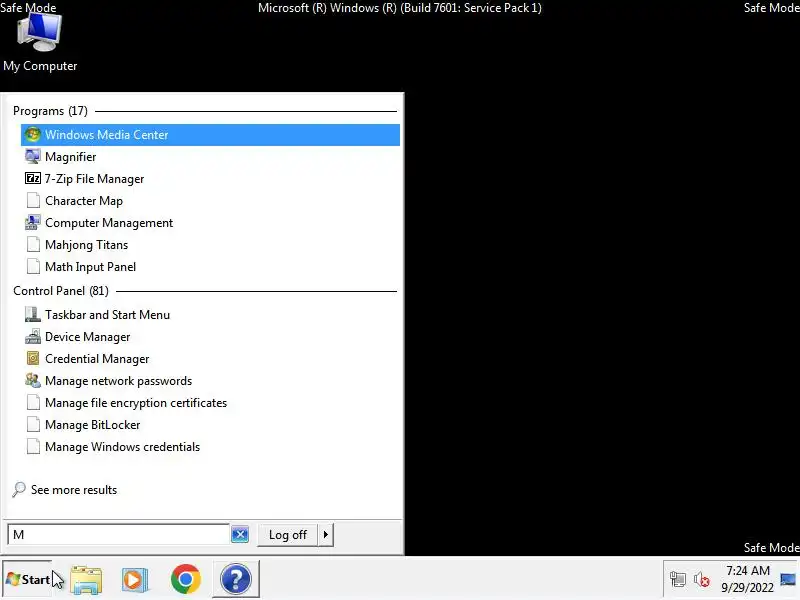Image resolution: width=800 pixels, height=600 pixels.
Task: Open the My Computer desktop icon
Action: [40, 43]
